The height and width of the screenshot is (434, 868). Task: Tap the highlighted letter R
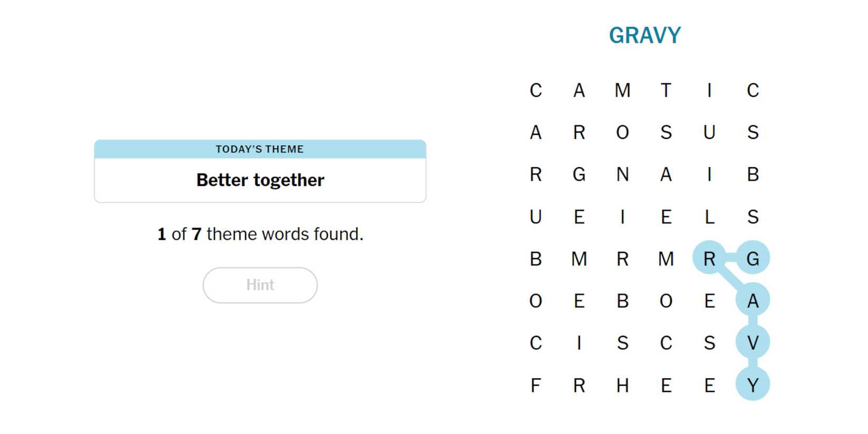(709, 259)
